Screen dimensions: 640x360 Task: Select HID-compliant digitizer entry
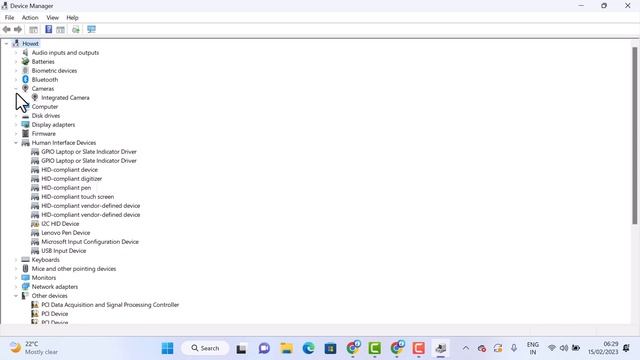tap(71, 179)
